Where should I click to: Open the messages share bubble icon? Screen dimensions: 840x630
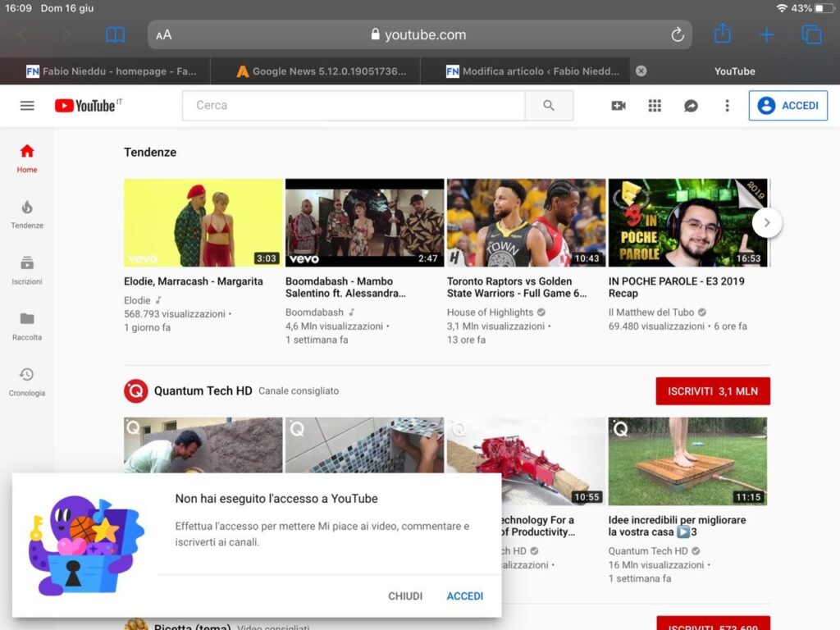point(691,106)
